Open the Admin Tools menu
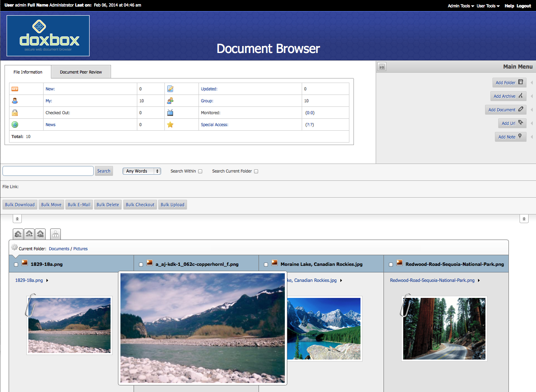536x392 pixels. (460, 6)
